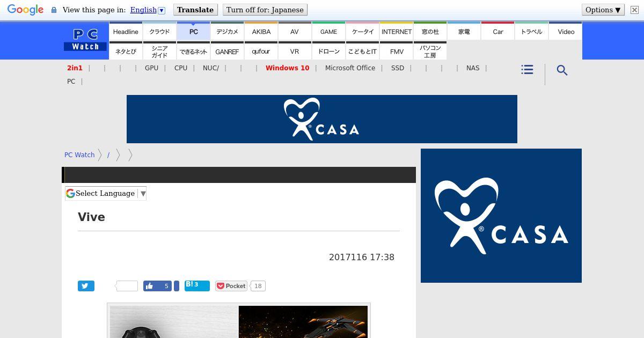The width and height of the screenshot is (644, 338).
Task: Click the Facebook like thumbs-up button
Action: (x=157, y=286)
